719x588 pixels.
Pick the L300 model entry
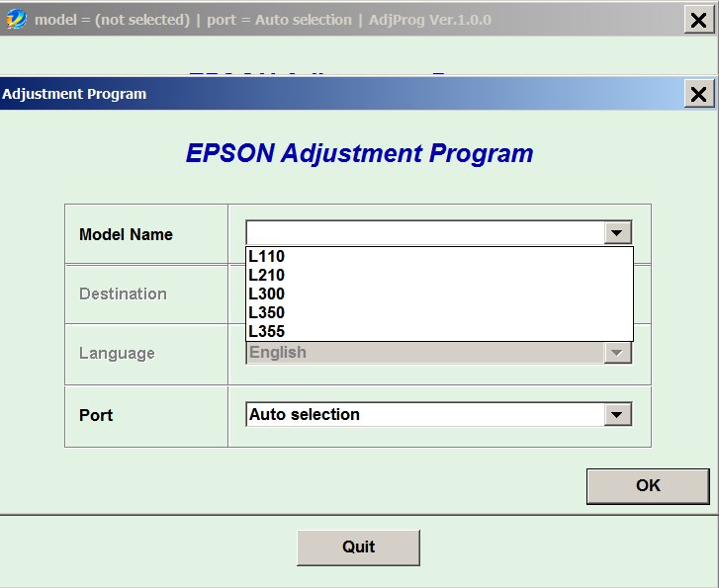point(439,294)
